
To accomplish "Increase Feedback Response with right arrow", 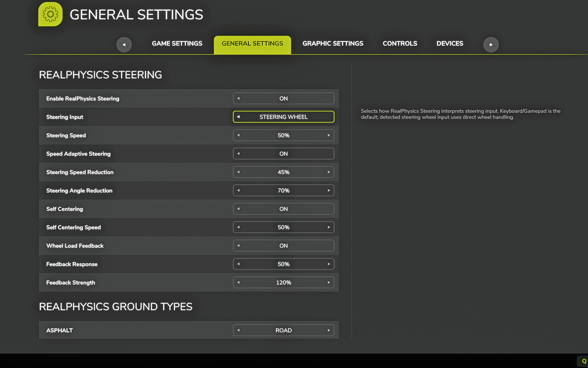I will coord(329,264).
